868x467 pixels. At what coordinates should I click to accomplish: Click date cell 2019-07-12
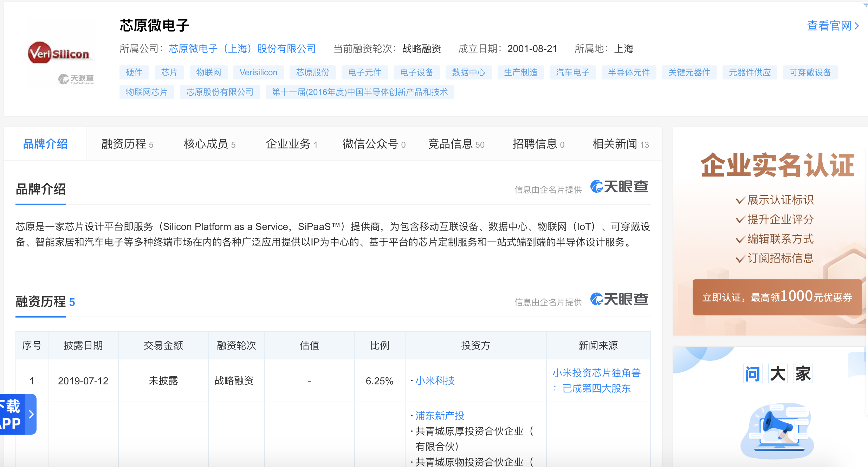pos(83,381)
